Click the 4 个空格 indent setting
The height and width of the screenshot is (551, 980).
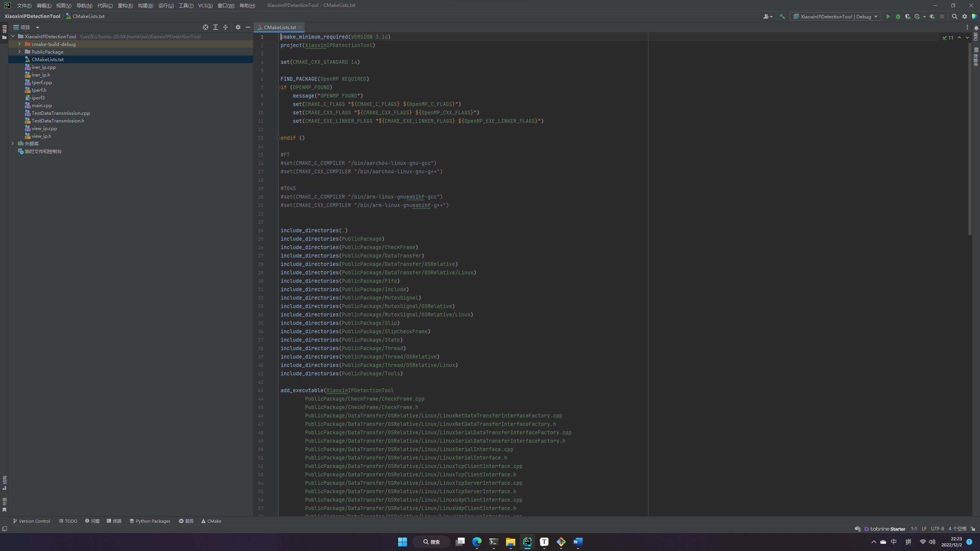pyautogui.click(x=957, y=529)
